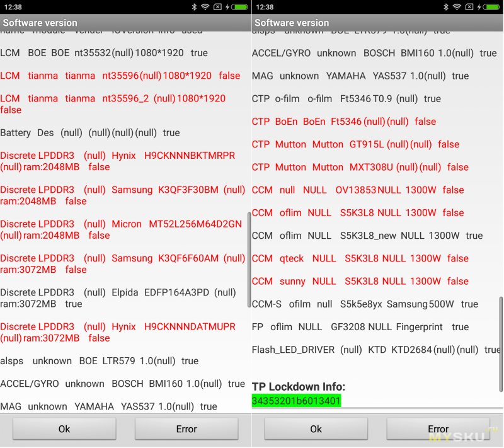Tap the 12:38 clock on the left screen

pyautogui.click(x=13, y=7)
